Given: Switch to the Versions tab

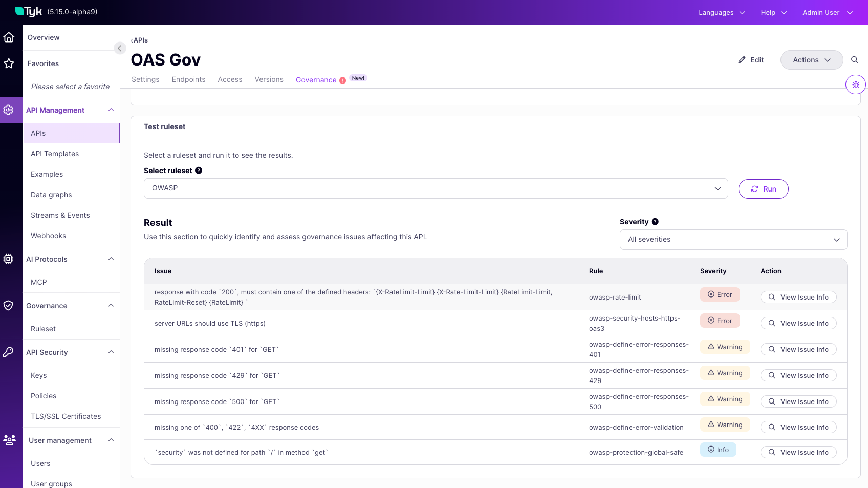Looking at the screenshot, I should coord(269,79).
